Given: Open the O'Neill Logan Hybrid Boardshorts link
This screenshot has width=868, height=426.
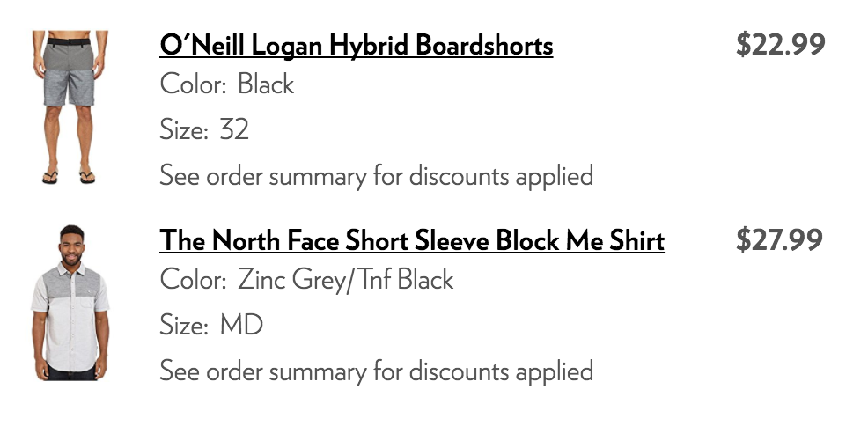Looking at the screenshot, I should pos(356,44).
